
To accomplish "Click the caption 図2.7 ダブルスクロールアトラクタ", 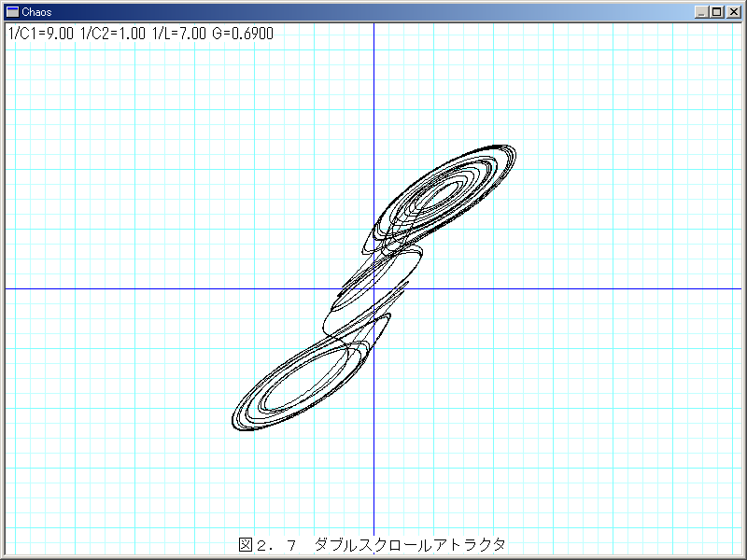I will click(372, 544).
